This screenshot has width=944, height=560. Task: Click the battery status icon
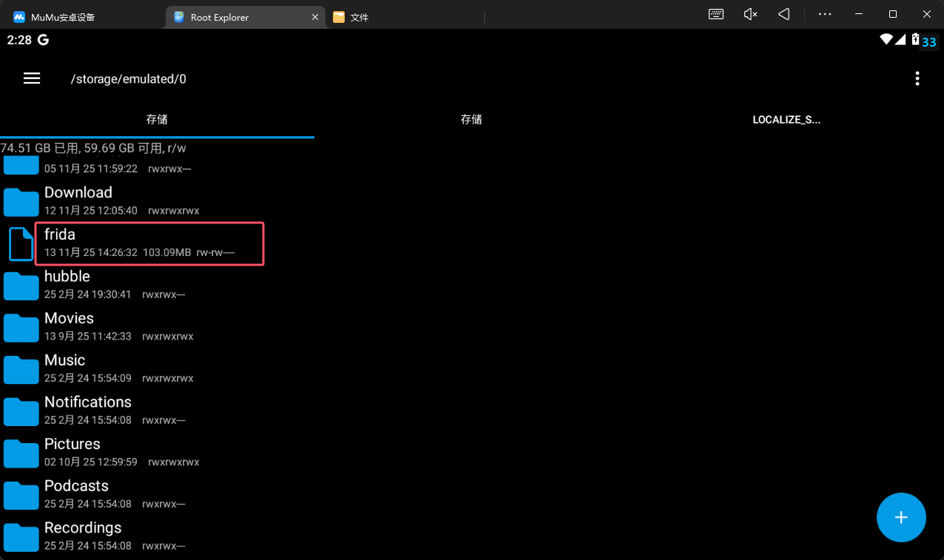pos(915,40)
